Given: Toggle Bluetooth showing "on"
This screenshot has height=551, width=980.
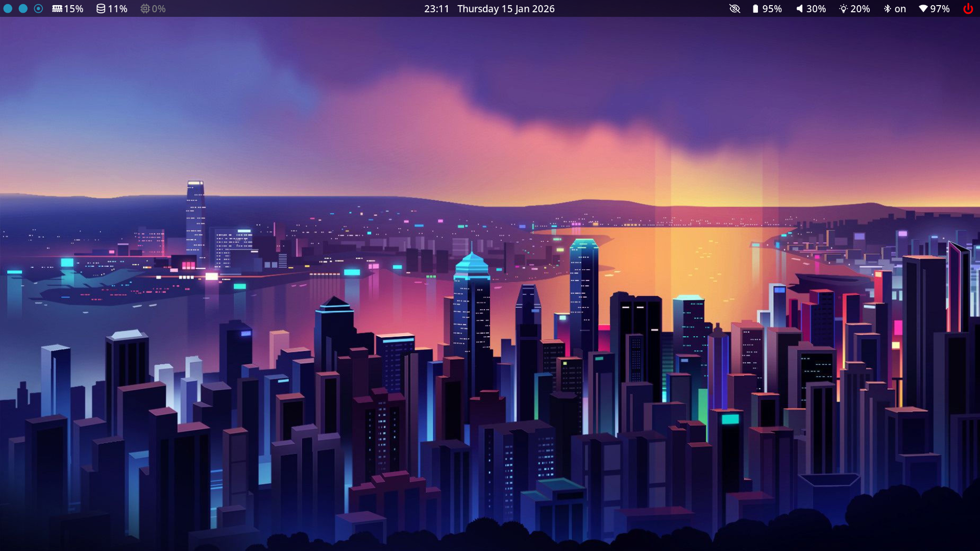Looking at the screenshot, I should pos(895,9).
